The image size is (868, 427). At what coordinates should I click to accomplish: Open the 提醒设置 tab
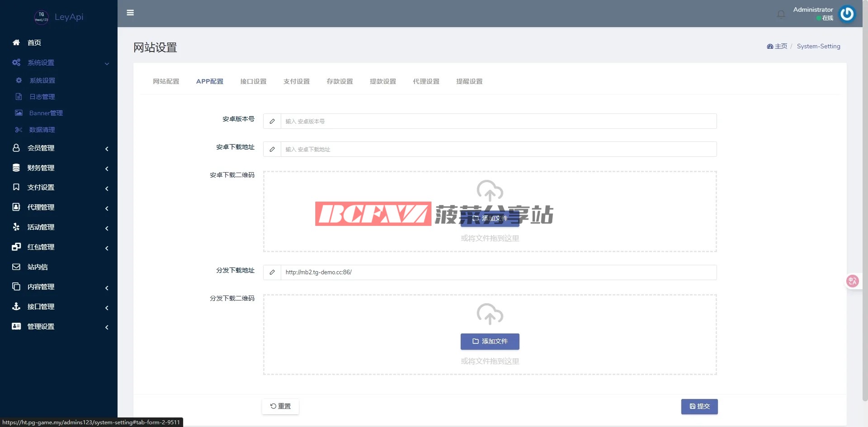tap(469, 81)
